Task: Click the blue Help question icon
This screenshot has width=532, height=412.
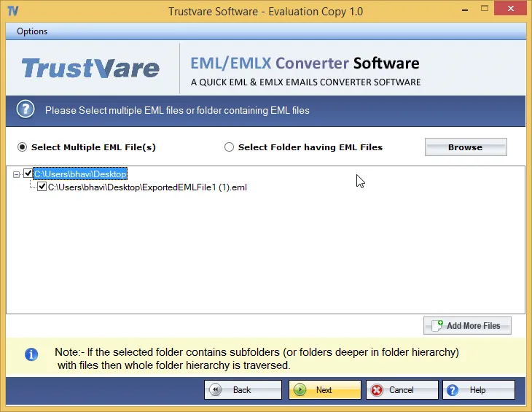Action: pyautogui.click(x=453, y=390)
